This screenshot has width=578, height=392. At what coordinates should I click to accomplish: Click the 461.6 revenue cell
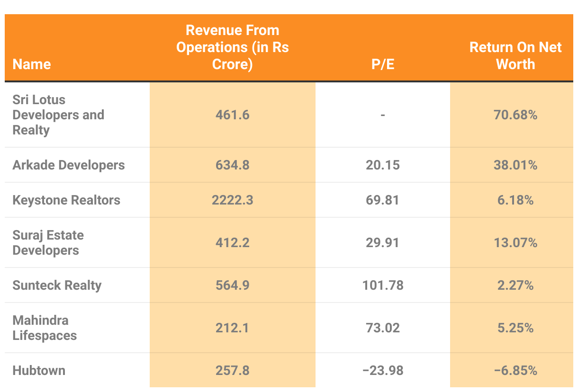(x=232, y=115)
